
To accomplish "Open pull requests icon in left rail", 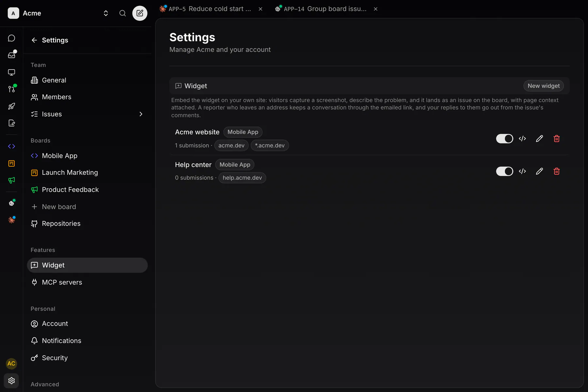I will tap(11, 89).
